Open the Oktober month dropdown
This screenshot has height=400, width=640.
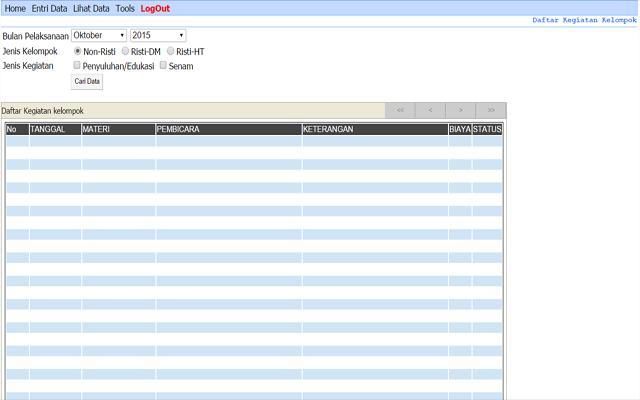pos(98,35)
